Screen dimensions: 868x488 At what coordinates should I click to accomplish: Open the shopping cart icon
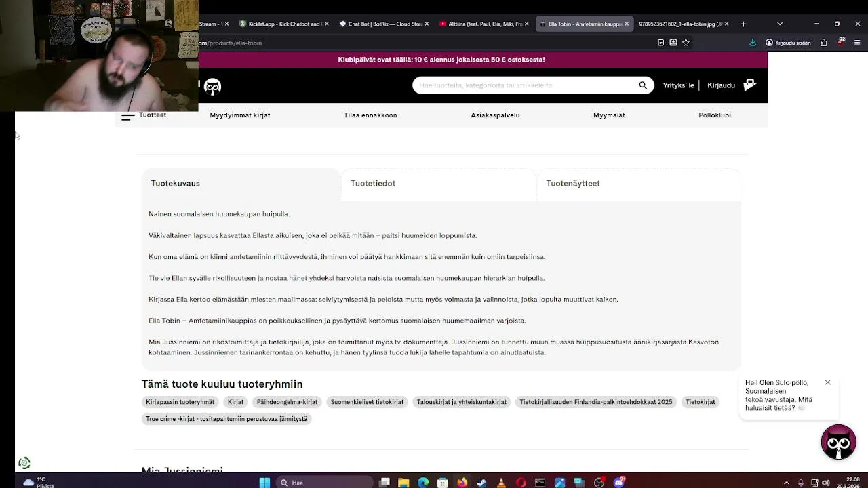tap(749, 85)
